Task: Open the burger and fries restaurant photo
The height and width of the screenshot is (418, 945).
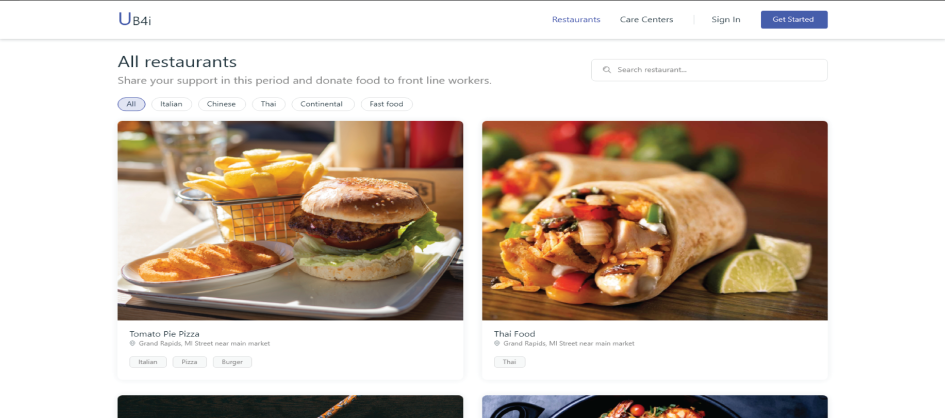Action: (290, 220)
